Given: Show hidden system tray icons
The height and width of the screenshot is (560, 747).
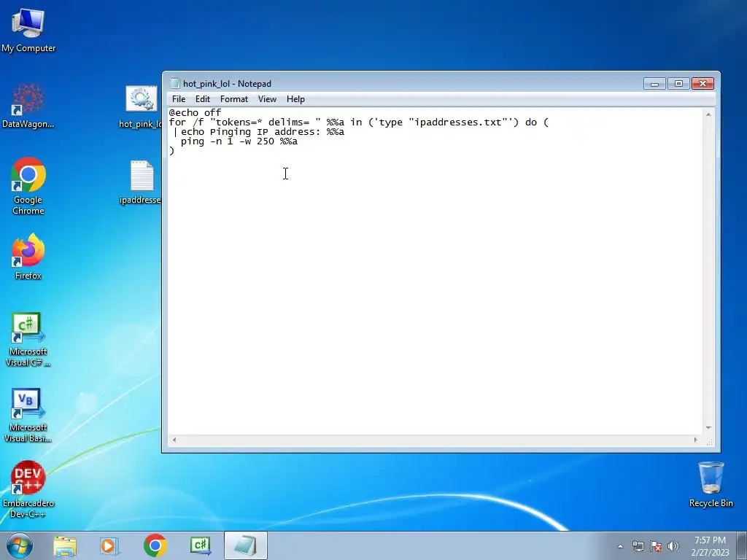Looking at the screenshot, I should (620, 546).
